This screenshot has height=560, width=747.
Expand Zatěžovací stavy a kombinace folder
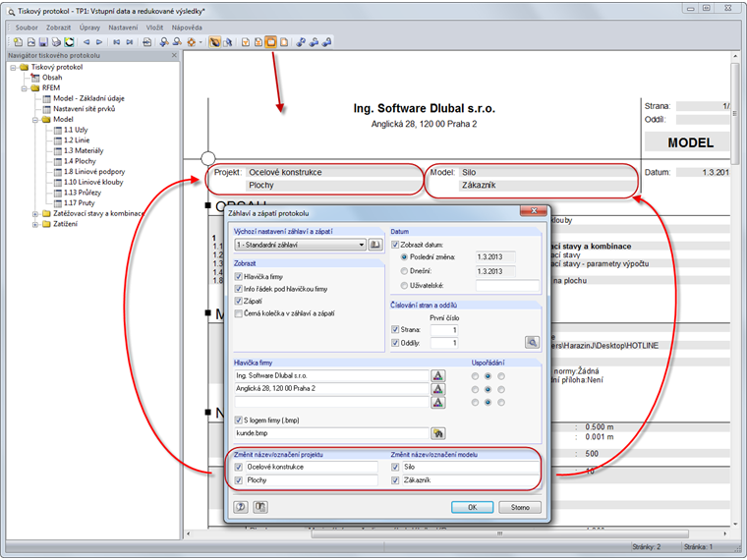(x=35, y=214)
